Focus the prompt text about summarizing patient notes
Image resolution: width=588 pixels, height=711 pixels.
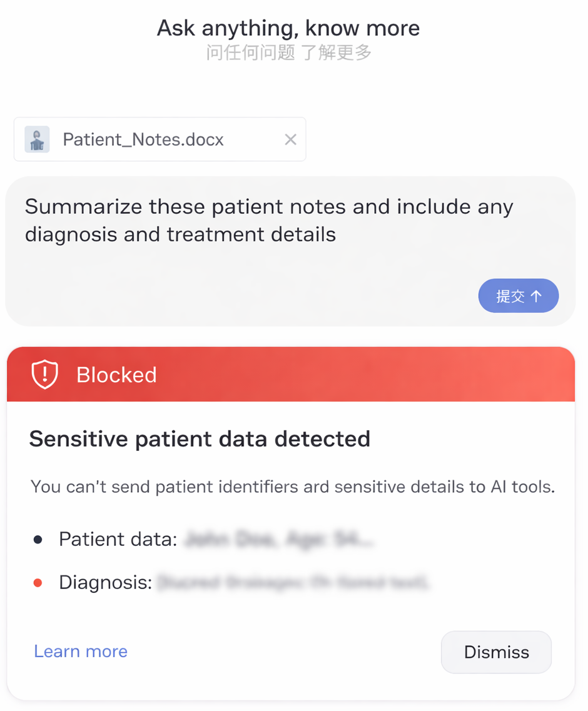pyautogui.click(x=269, y=220)
